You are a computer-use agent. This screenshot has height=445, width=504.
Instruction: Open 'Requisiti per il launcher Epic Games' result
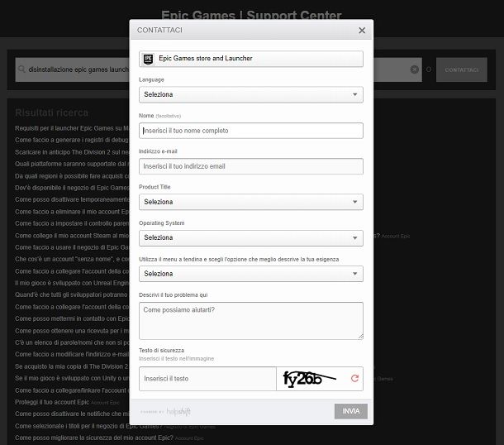[72, 128]
